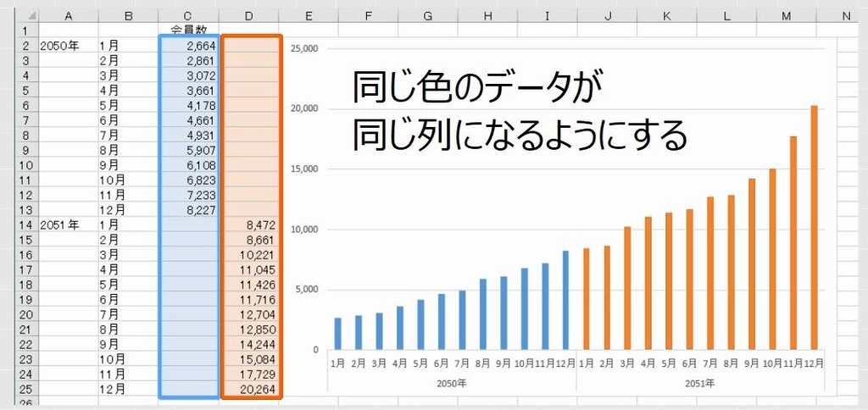Select the cell with value 8,227

click(188, 210)
